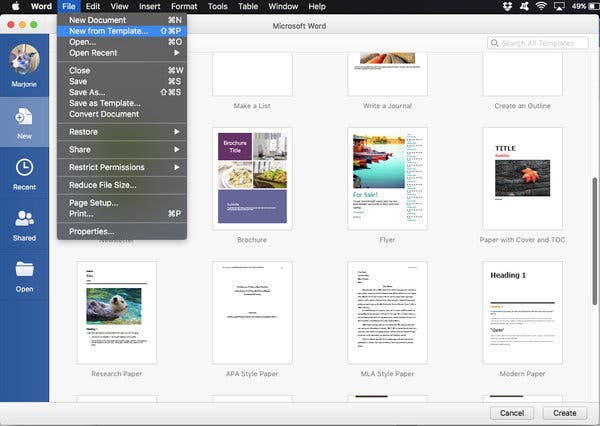Screen dimensions: 600x426
Task: Click Marjorie's profile avatar
Action: tap(24, 59)
